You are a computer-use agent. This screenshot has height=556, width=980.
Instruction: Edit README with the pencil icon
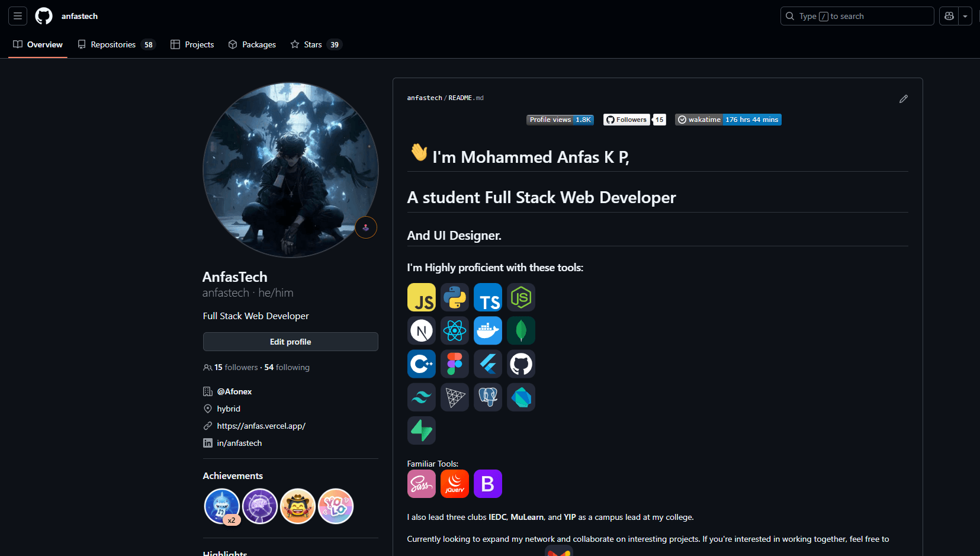click(904, 99)
